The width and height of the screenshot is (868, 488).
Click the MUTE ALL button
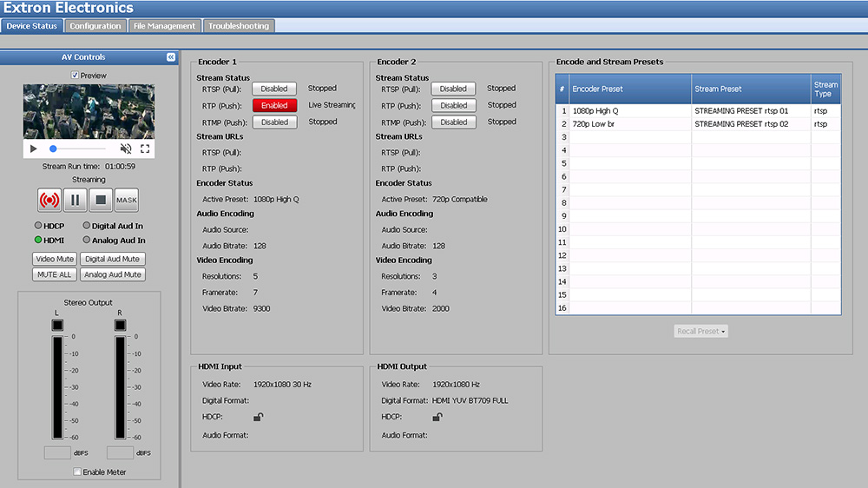[x=54, y=274]
